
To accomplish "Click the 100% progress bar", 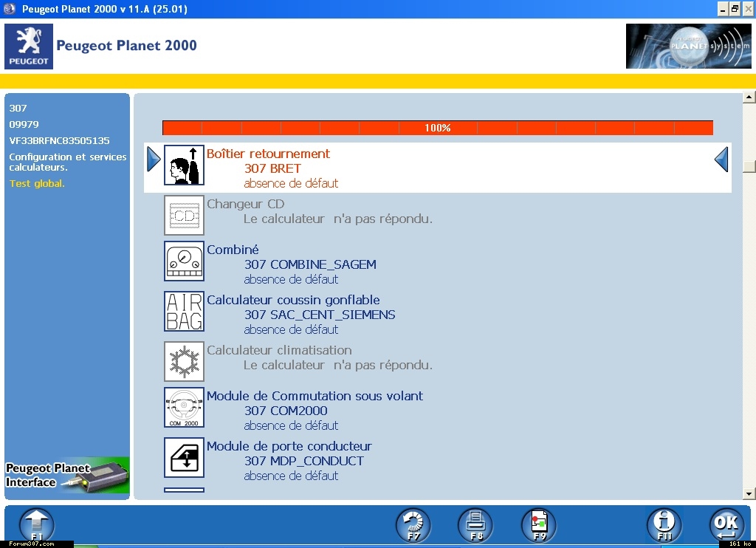I will pos(437,128).
